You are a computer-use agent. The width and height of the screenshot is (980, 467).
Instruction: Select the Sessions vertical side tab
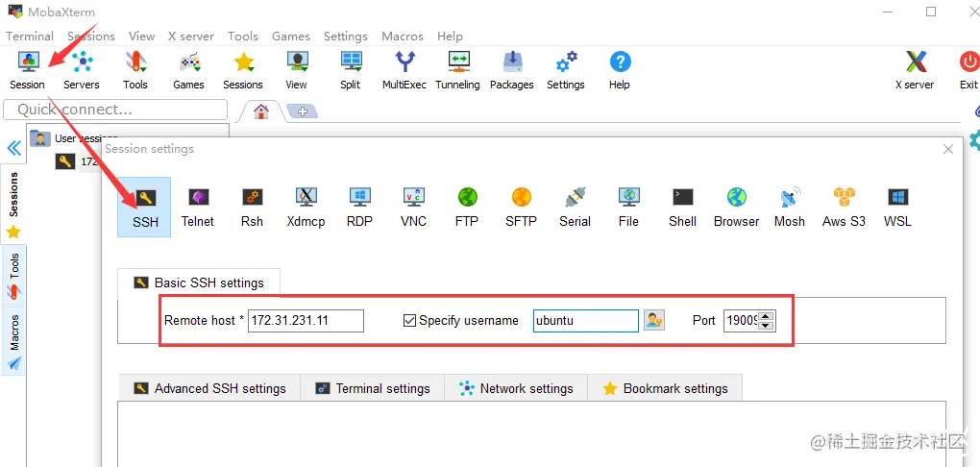pyautogui.click(x=13, y=204)
